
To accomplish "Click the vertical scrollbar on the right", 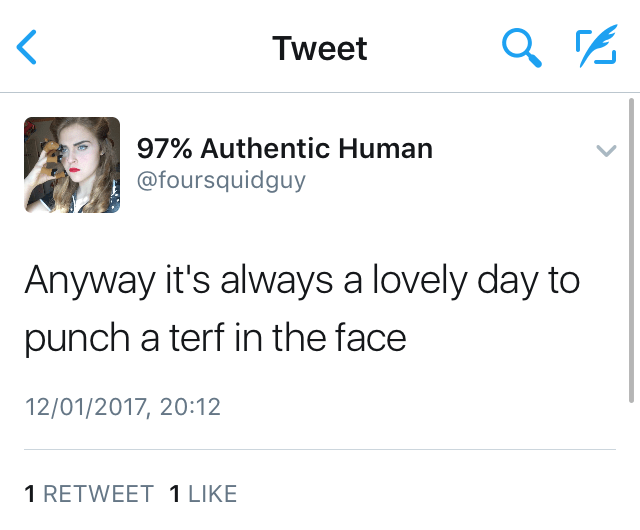I will (632, 250).
